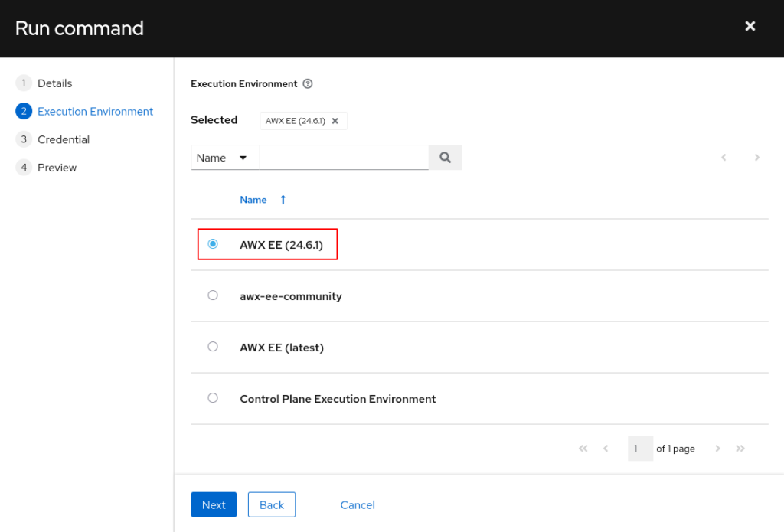Click the bottom pagination previous page arrow

coord(606,449)
